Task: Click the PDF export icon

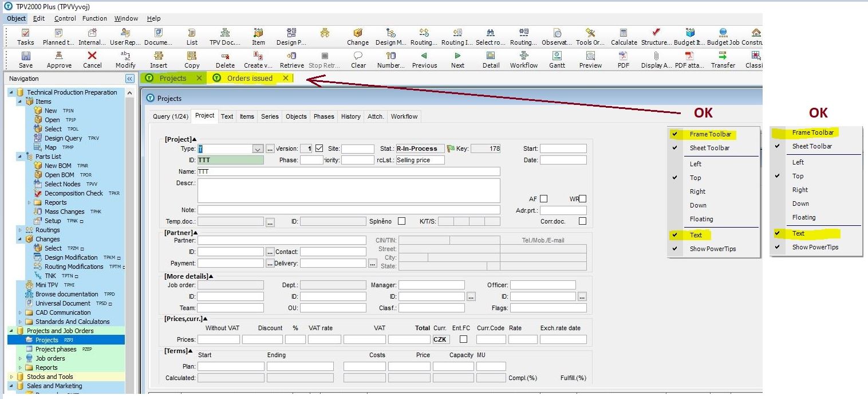Action: [x=623, y=56]
